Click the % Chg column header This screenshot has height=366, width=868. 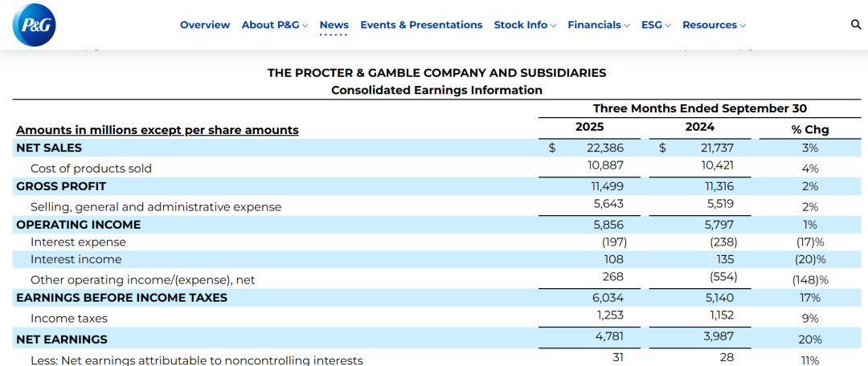tap(810, 129)
